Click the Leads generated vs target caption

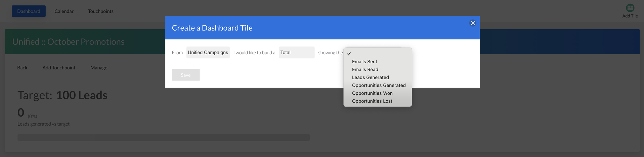[x=44, y=124]
